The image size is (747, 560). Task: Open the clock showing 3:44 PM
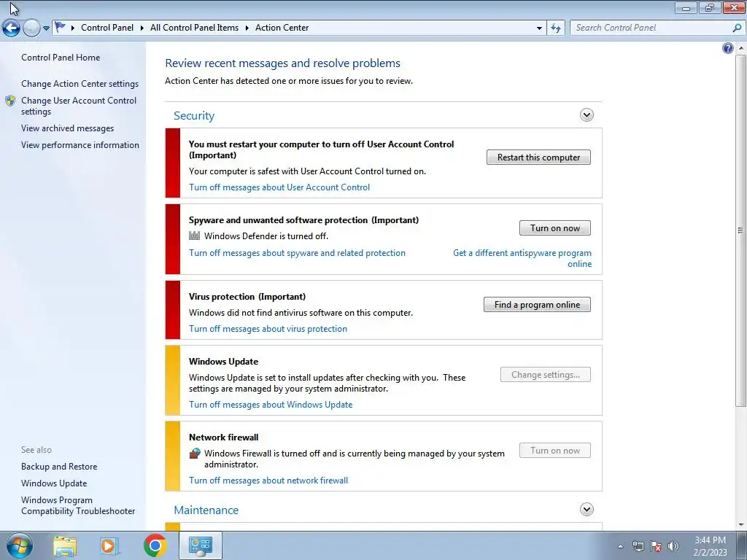[710, 546]
